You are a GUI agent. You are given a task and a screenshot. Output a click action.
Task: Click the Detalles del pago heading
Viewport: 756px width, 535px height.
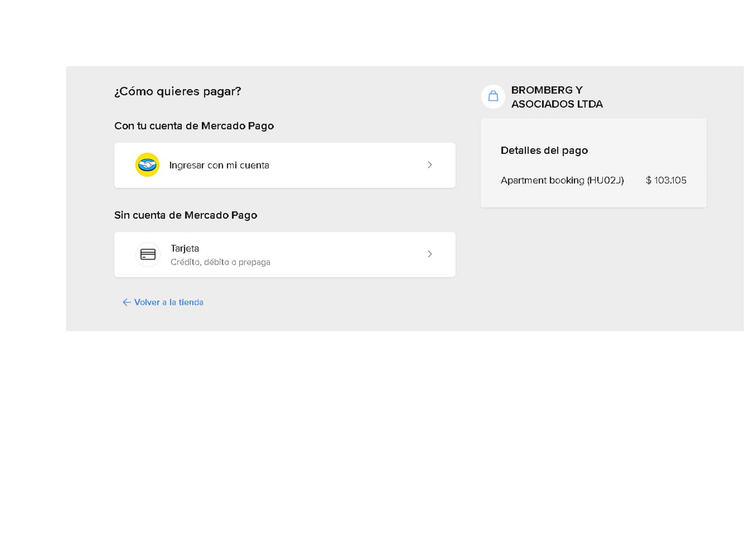click(x=544, y=150)
